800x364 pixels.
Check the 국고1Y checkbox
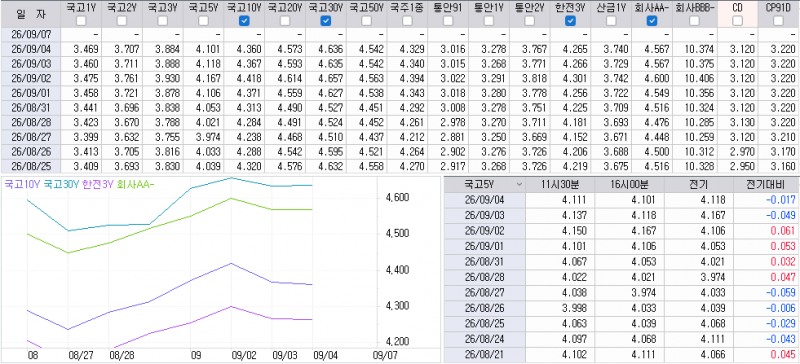tap(81, 21)
